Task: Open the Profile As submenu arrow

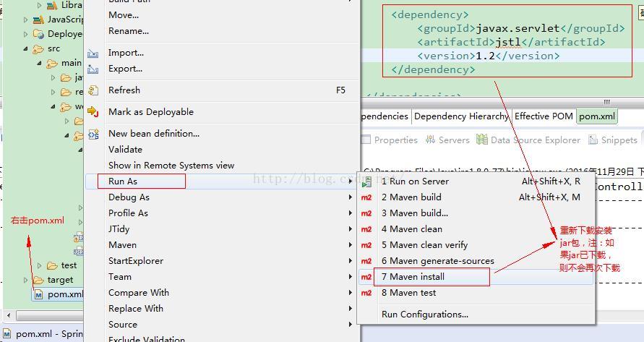Action: (350, 213)
